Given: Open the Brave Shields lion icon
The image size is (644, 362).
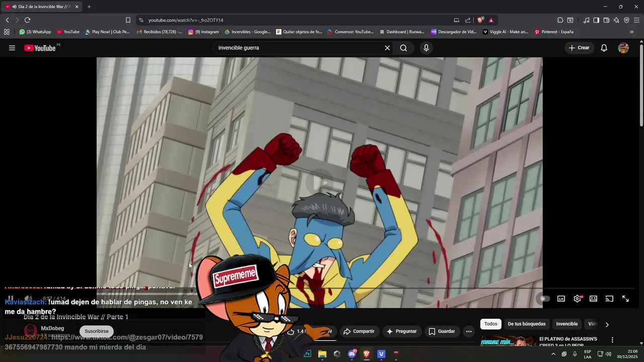Looking at the screenshot, I should (480, 20).
